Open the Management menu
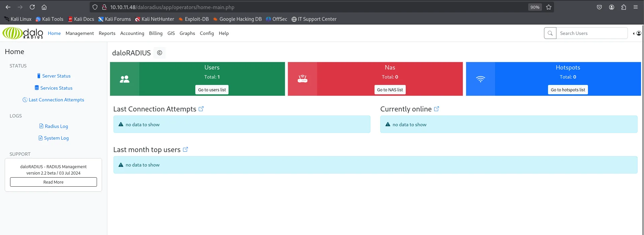This screenshot has width=644, height=235. [x=80, y=33]
